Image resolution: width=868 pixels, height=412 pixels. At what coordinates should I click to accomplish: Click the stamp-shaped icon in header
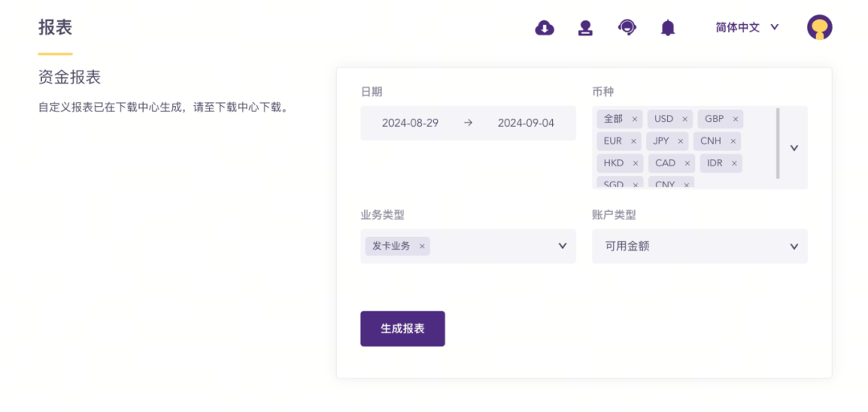pyautogui.click(x=585, y=27)
